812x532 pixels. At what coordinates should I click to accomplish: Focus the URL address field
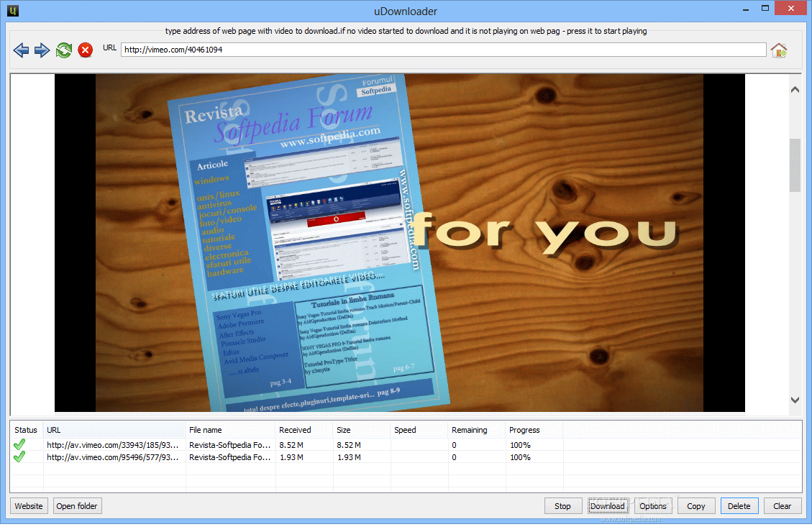[443, 50]
